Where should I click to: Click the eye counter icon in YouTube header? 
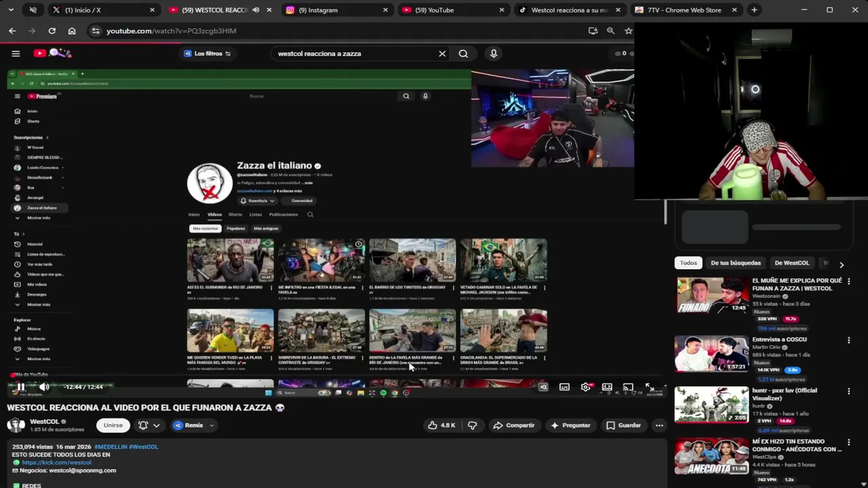coord(618,54)
